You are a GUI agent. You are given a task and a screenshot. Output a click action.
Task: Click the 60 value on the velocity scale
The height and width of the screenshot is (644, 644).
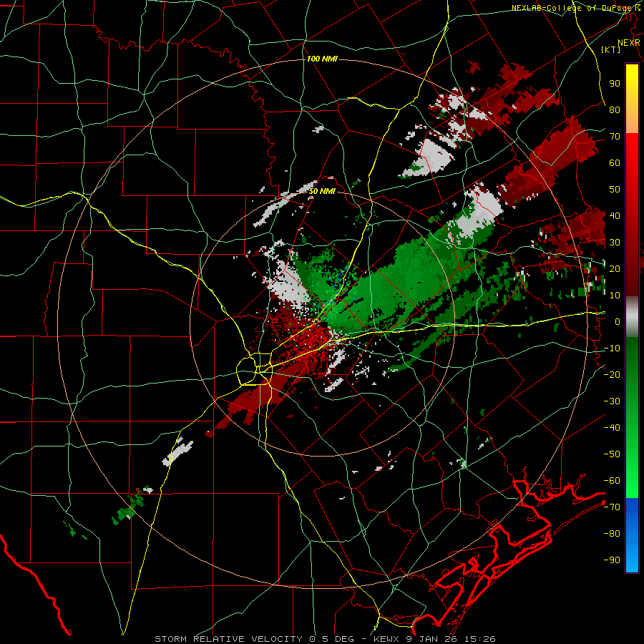pyautogui.click(x=615, y=162)
